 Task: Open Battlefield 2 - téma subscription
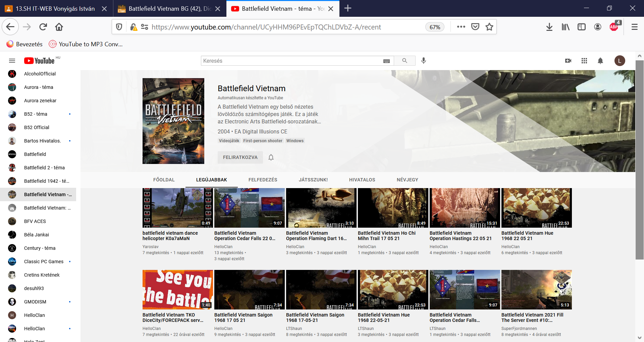[x=38, y=168]
